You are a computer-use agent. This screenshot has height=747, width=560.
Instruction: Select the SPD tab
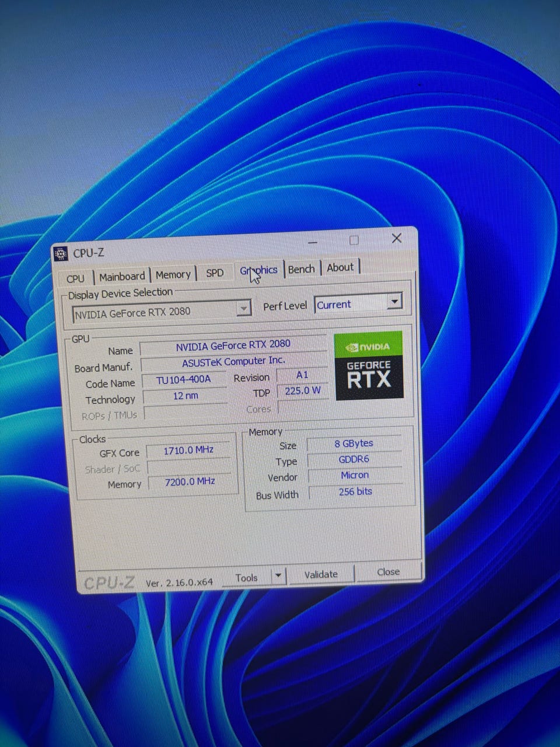215,273
